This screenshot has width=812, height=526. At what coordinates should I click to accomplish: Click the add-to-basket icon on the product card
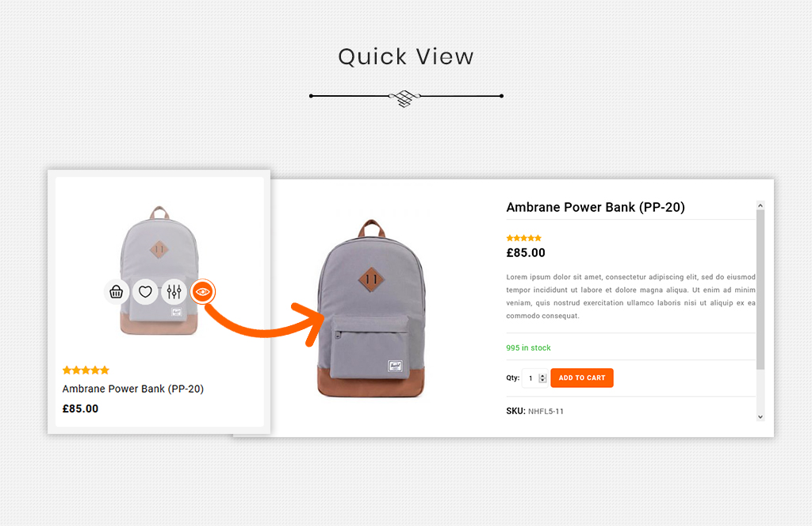(117, 292)
